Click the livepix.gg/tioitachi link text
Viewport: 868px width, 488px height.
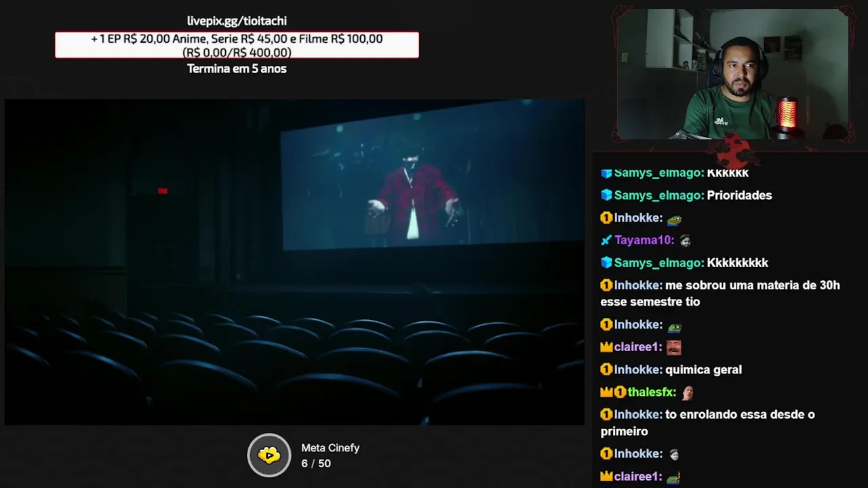237,21
